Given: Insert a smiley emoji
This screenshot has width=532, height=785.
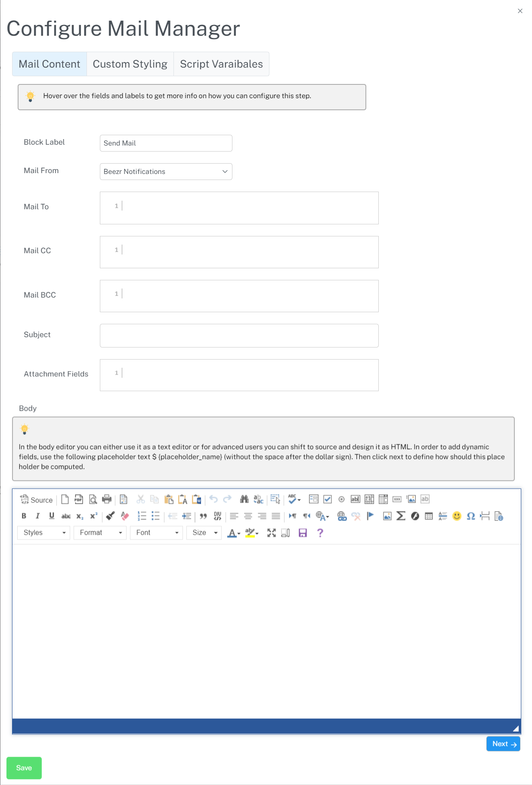Looking at the screenshot, I should pos(457,516).
